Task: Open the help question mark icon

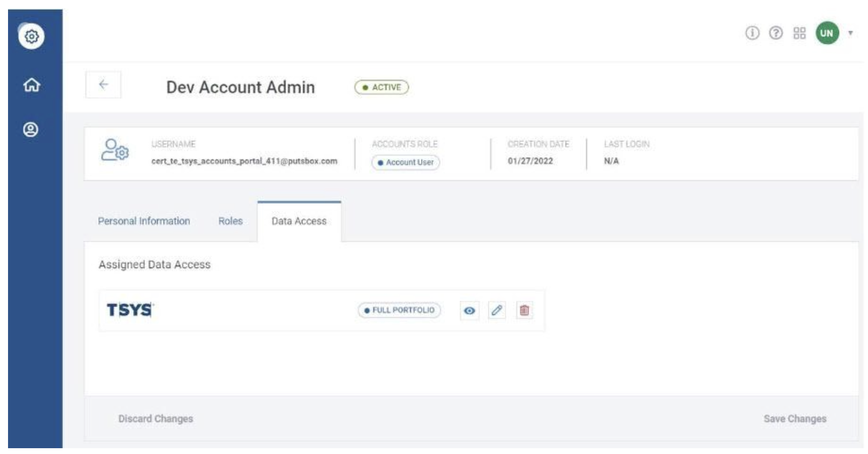Action: coord(776,33)
